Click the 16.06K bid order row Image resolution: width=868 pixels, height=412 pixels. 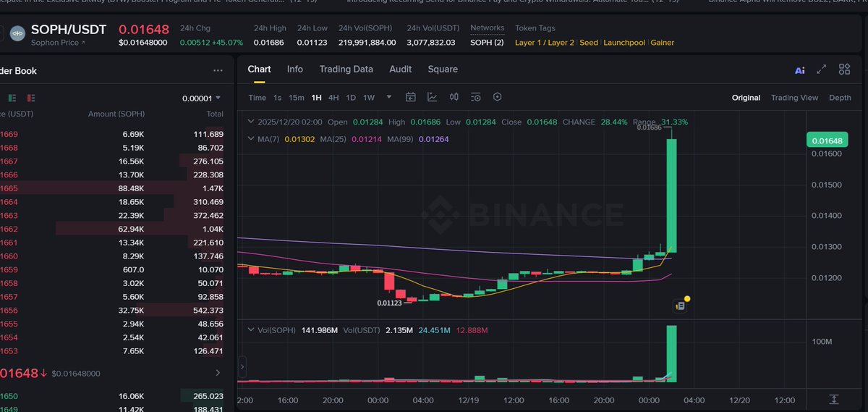[x=112, y=396]
